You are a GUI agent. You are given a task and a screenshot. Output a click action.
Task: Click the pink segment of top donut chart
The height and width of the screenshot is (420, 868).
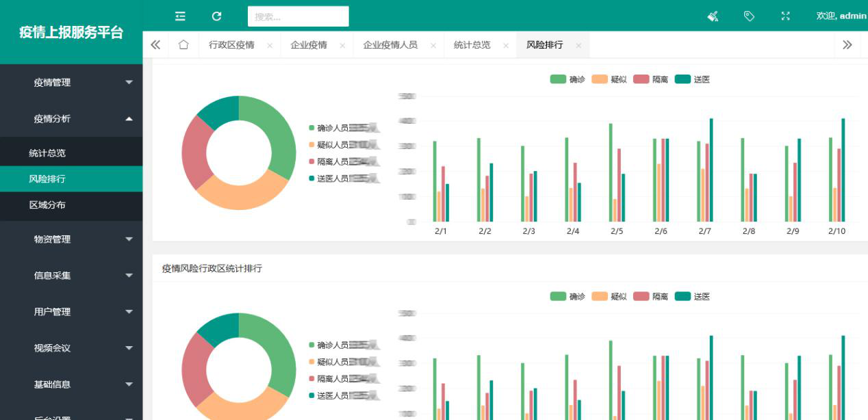click(x=194, y=153)
